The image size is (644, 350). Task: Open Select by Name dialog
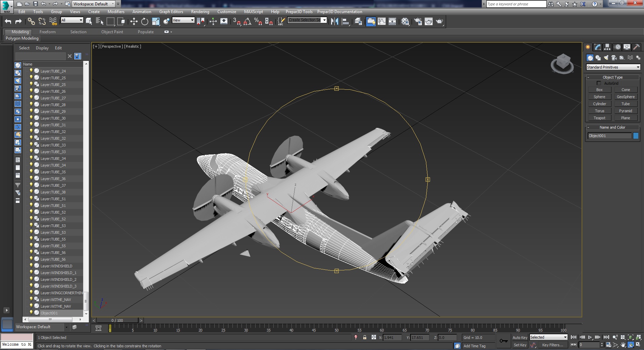[100, 21]
